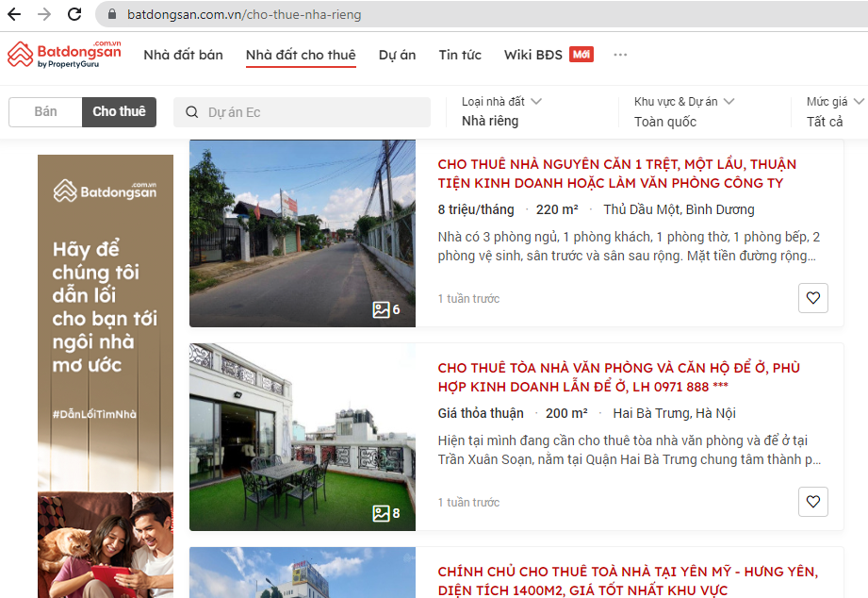The height and width of the screenshot is (598, 868).
Task: Open photo count icon on street listing image
Action: click(385, 309)
